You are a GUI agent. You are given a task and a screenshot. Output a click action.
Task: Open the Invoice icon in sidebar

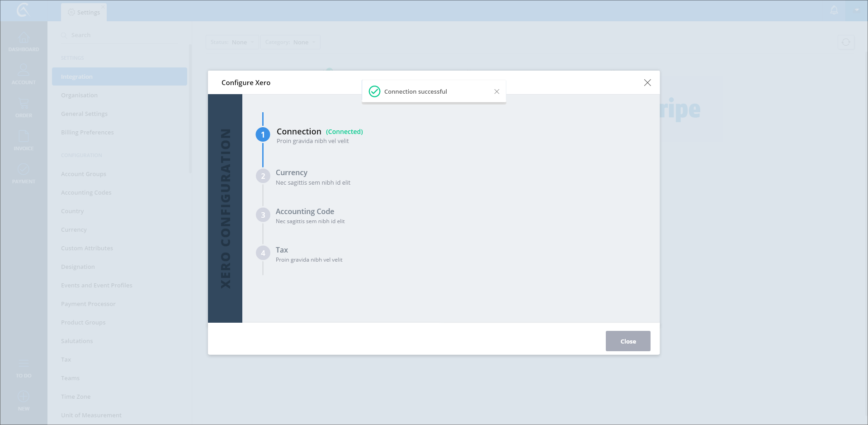tap(24, 137)
